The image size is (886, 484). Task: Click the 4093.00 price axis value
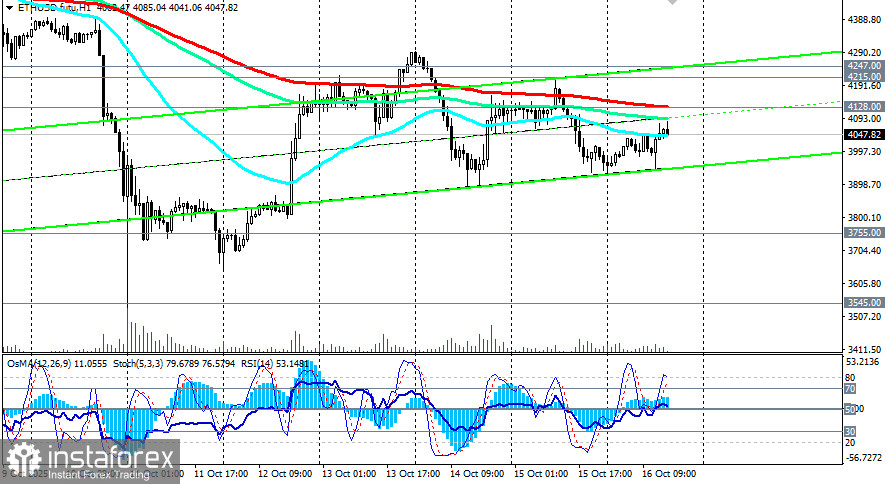point(865,119)
